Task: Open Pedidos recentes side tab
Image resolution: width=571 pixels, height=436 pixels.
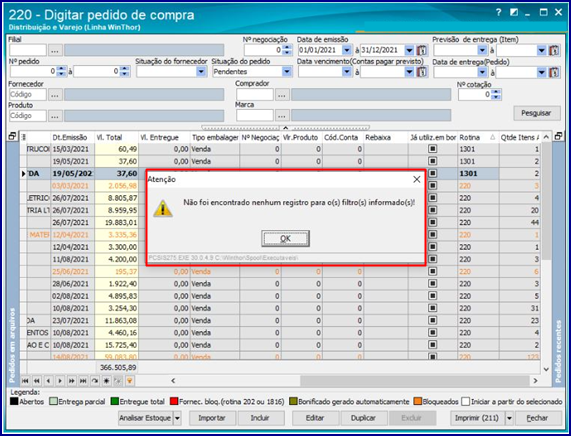Action: point(558,351)
